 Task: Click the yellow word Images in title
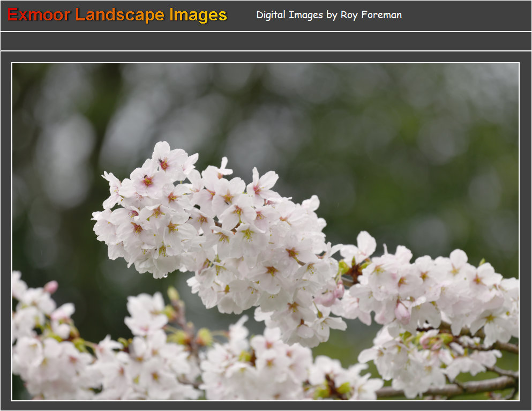198,15
